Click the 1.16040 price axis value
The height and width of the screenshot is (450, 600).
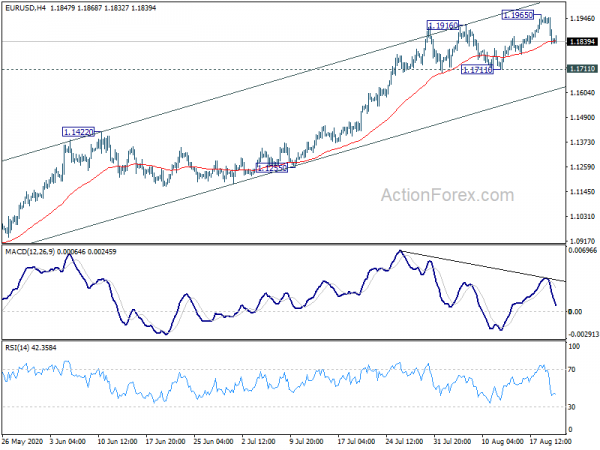pos(582,93)
